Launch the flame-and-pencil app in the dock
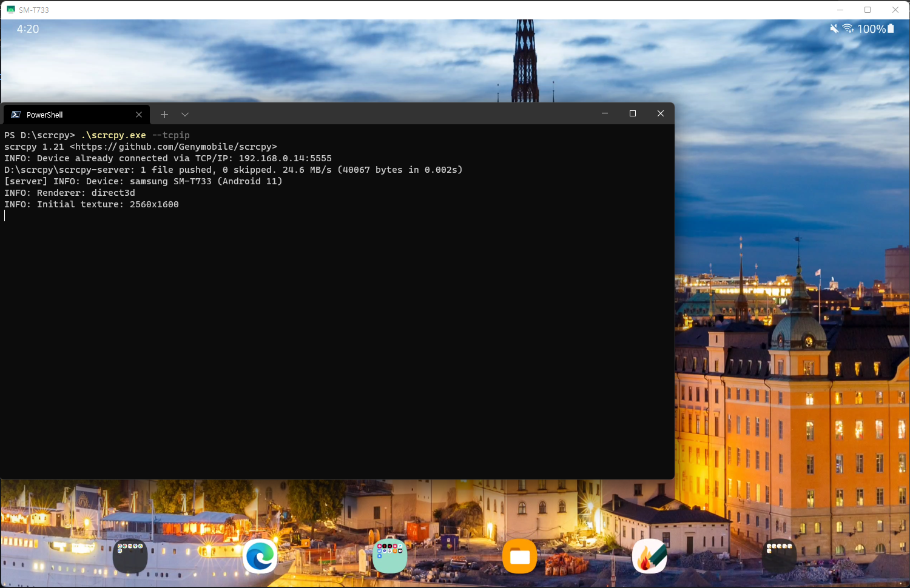The height and width of the screenshot is (588, 910). click(x=649, y=556)
